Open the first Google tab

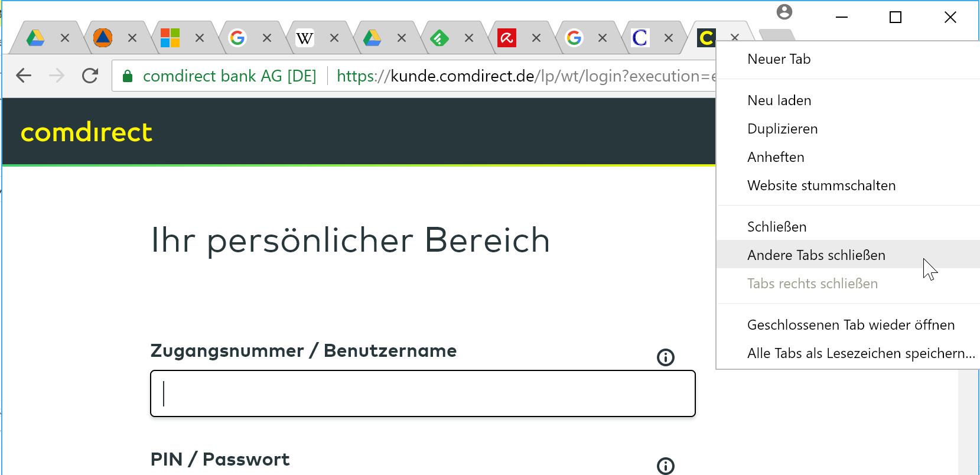pos(237,38)
